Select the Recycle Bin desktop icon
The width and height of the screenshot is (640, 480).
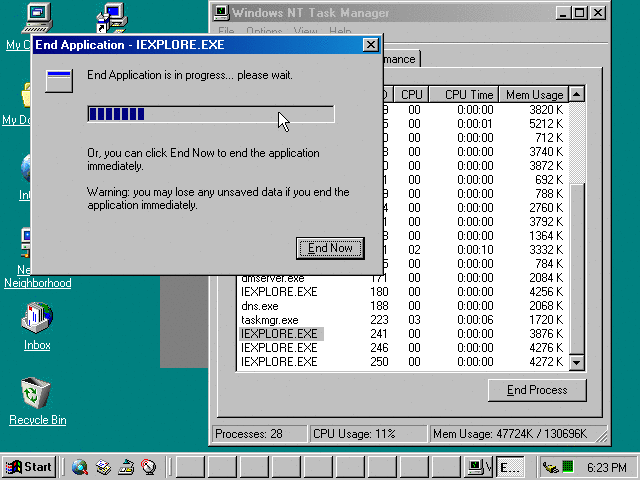(x=36, y=393)
